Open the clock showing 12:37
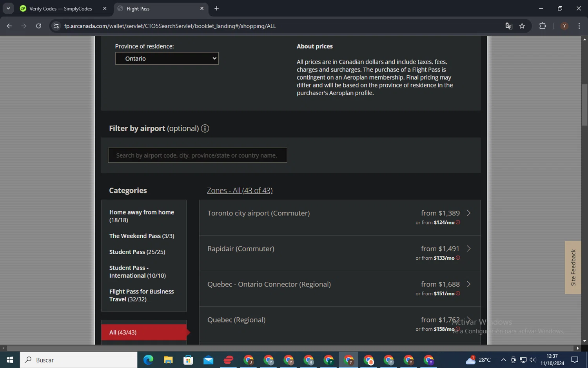Image resolution: width=588 pixels, height=368 pixels. [552, 360]
